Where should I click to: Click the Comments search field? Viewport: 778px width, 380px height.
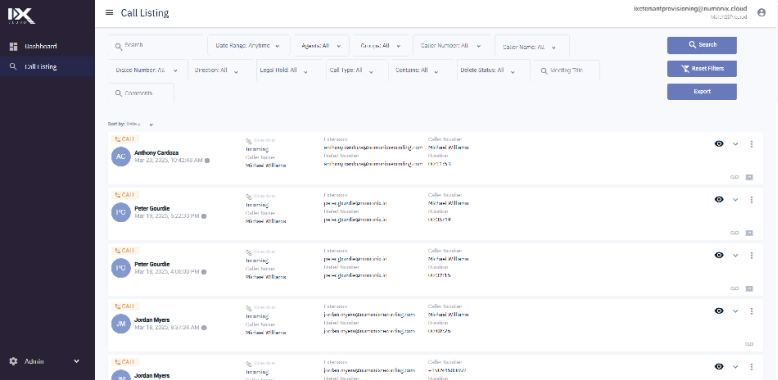coord(141,93)
